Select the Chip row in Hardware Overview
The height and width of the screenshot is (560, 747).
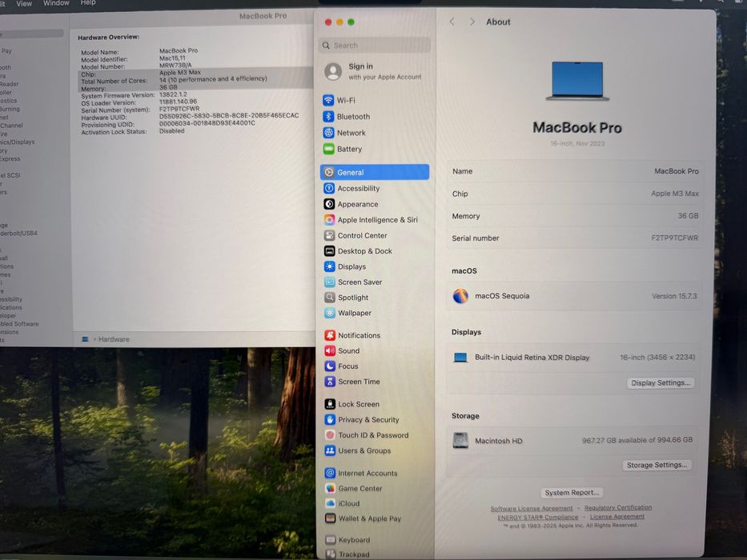coord(195,74)
